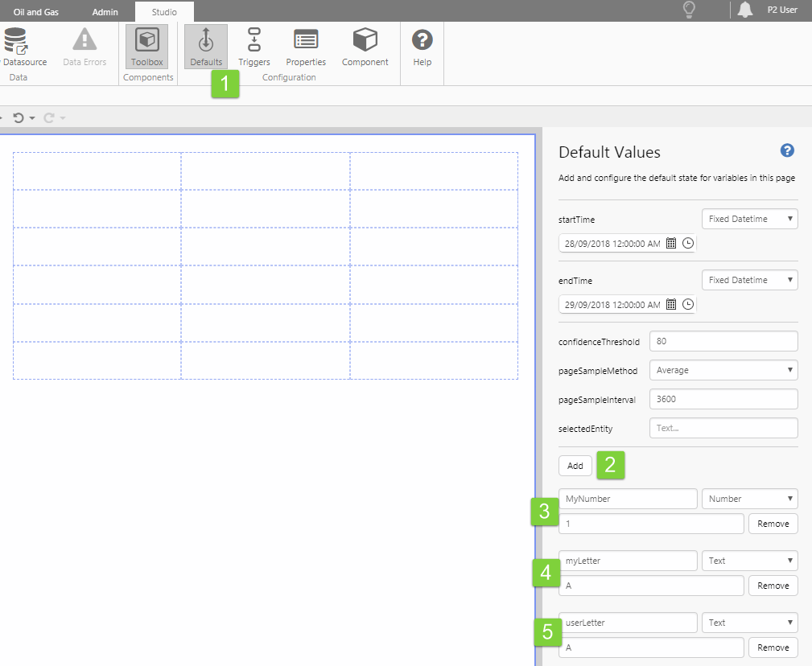Open the notifications bell
The width and height of the screenshot is (812, 666).
pyautogui.click(x=745, y=10)
